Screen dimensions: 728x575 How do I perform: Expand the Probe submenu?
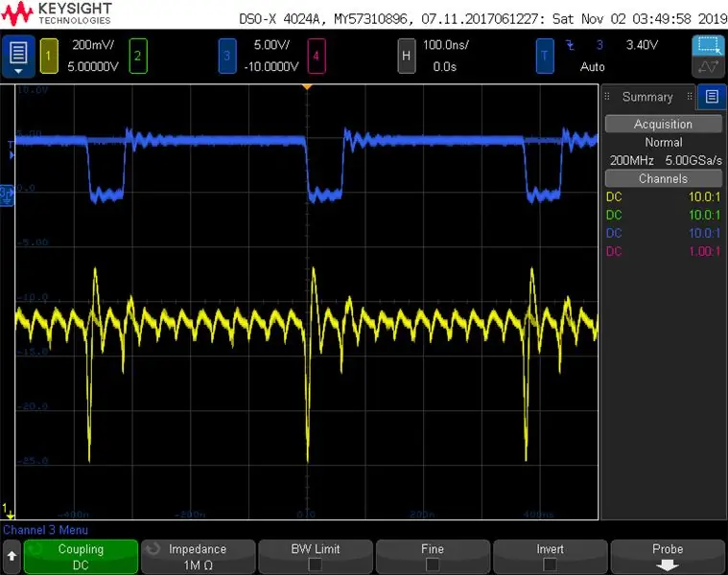tap(668, 557)
